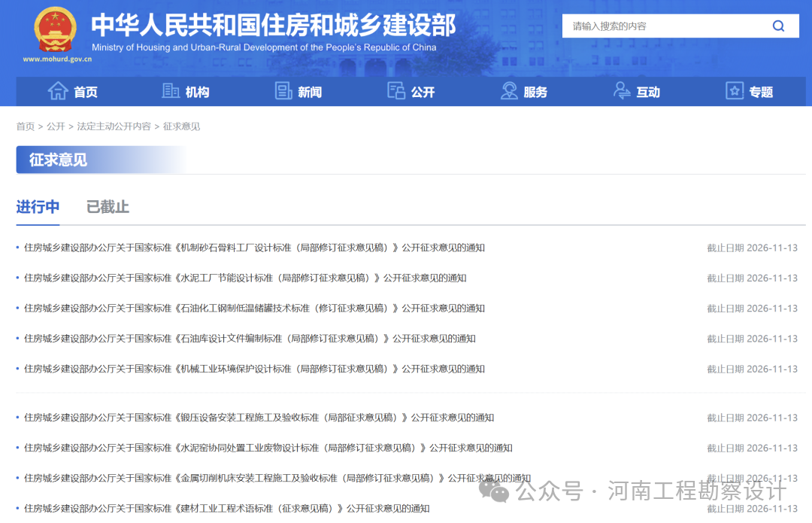This screenshot has height=523, width=812.
Task: Click the deadline date of 建材工业工程术语 row
Action: tap(753, 509)
